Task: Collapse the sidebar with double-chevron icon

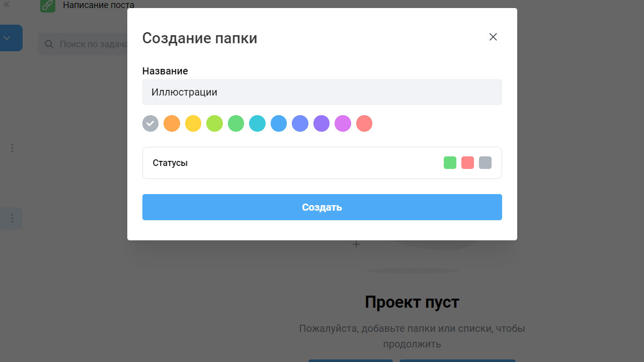Action: pyautogui.click(x=7, y=4)
